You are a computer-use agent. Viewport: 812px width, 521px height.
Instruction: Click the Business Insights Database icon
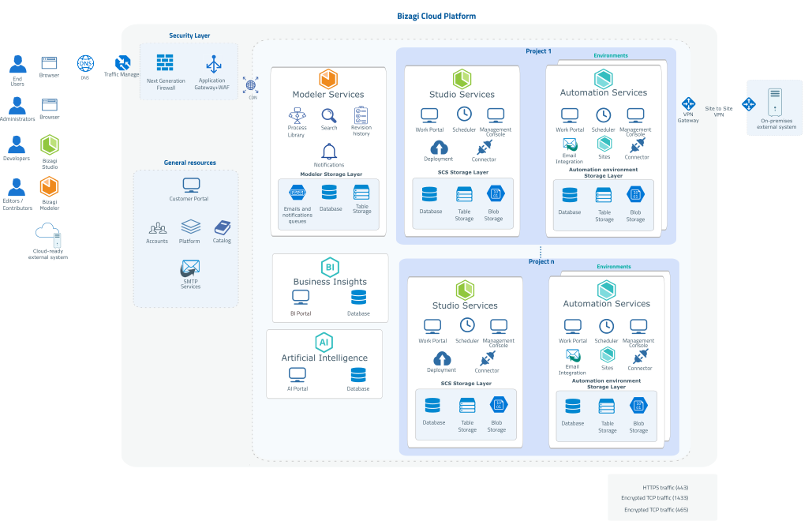[x=358, y=298]
